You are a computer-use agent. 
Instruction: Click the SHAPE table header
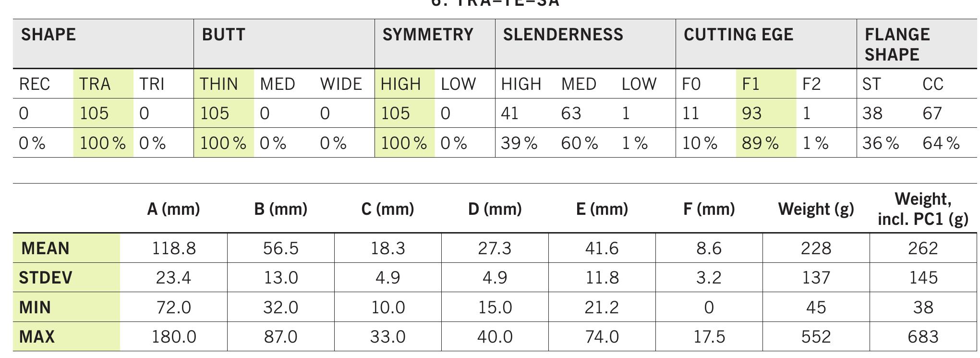[x=48, y=35]
